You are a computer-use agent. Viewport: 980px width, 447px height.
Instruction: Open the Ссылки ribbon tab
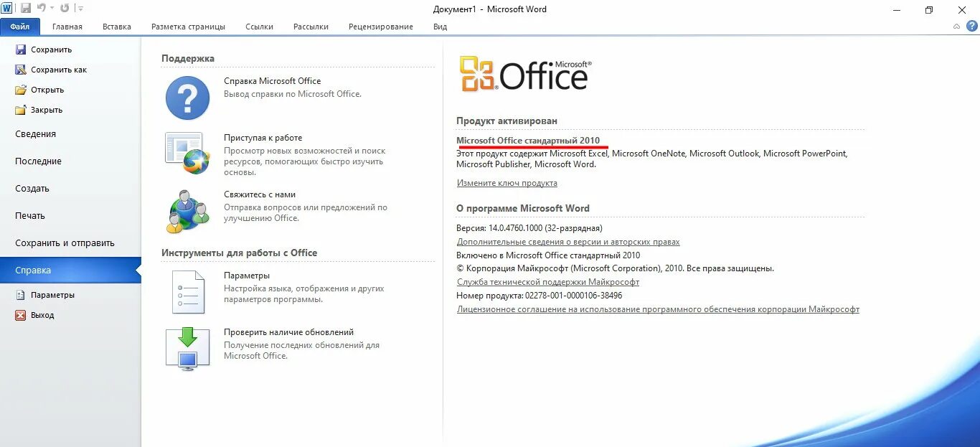[x=259, y=27]
